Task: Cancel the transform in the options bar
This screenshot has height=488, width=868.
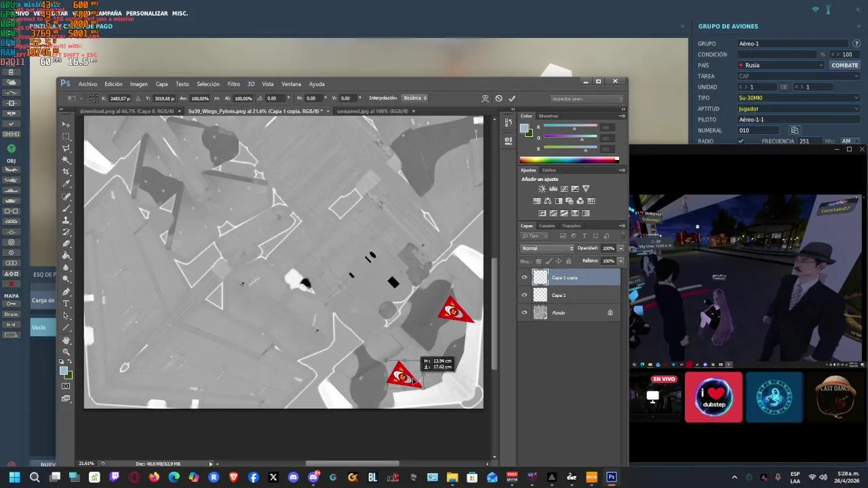Action: point(498,98)
